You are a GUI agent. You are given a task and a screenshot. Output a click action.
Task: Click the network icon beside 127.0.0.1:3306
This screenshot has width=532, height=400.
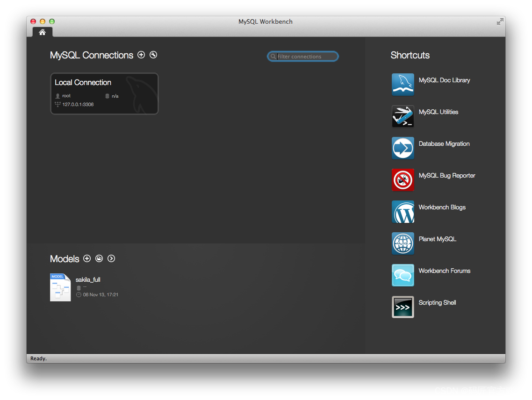[x=58, y=104]
